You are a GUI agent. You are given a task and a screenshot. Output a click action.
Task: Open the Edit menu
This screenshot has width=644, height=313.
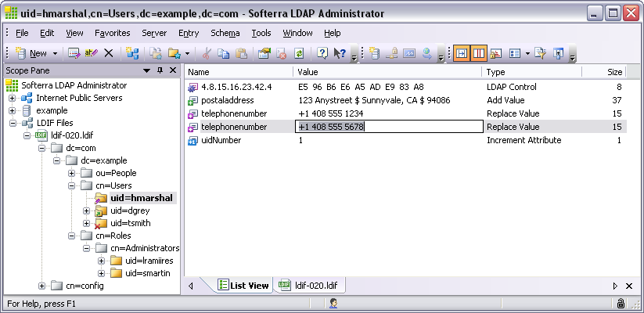(x=47, y=33)
